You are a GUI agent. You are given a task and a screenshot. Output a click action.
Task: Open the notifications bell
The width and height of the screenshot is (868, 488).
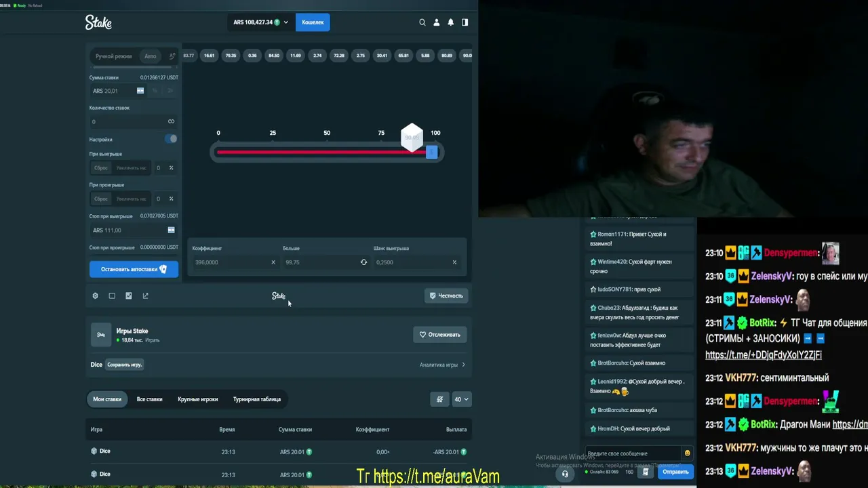coord(450,22)
